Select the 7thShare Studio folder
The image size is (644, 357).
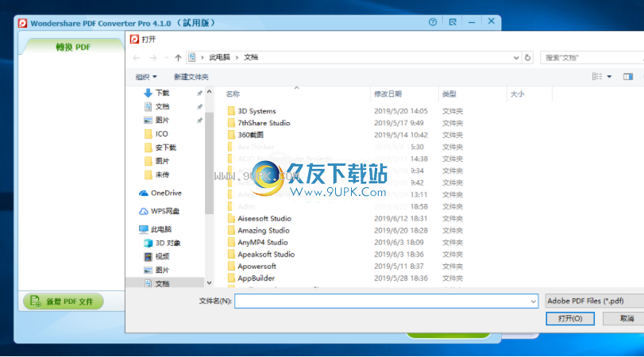(264, 123)
